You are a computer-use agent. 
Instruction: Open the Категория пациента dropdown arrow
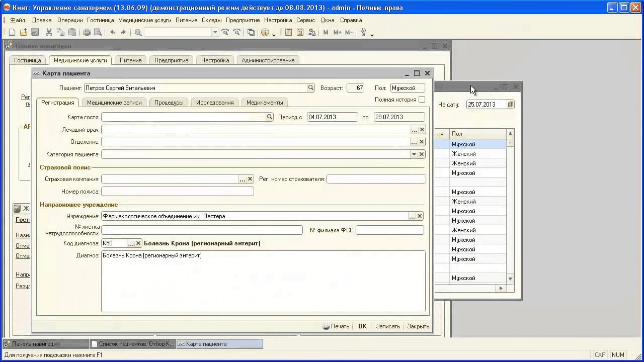[414, 154]
